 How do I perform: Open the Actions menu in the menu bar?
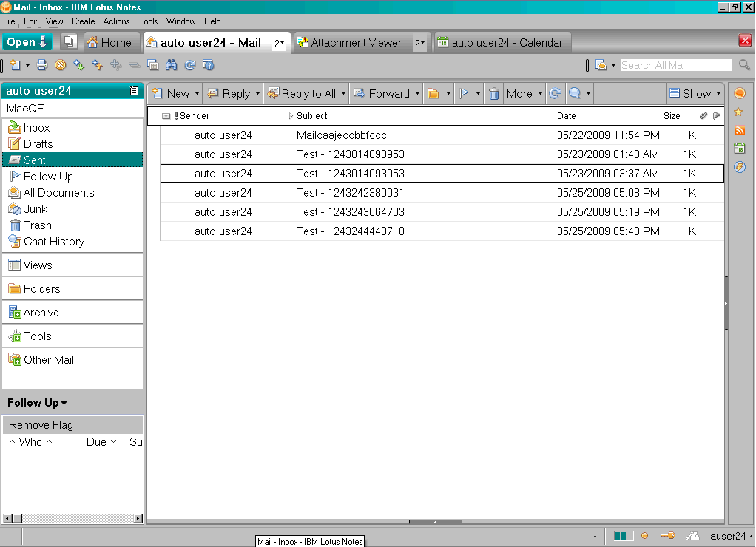pyautogui.click(x=116, y=21)
